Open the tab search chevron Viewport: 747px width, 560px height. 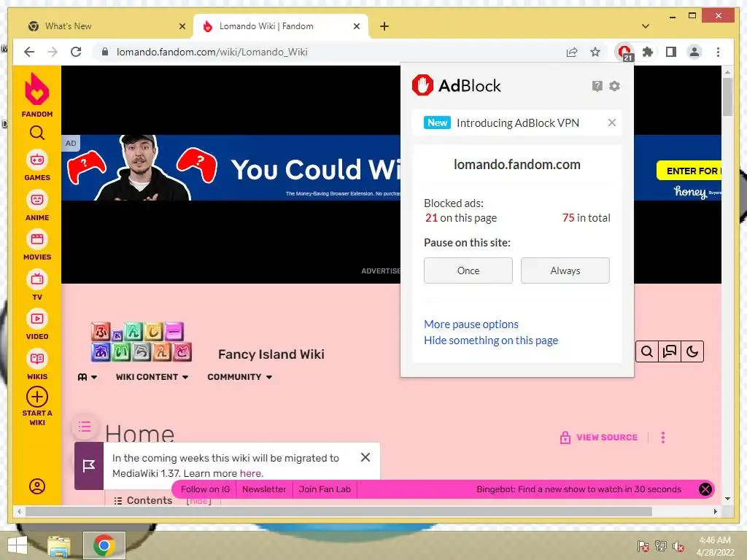pyautogui.click(x=646, y=26)
